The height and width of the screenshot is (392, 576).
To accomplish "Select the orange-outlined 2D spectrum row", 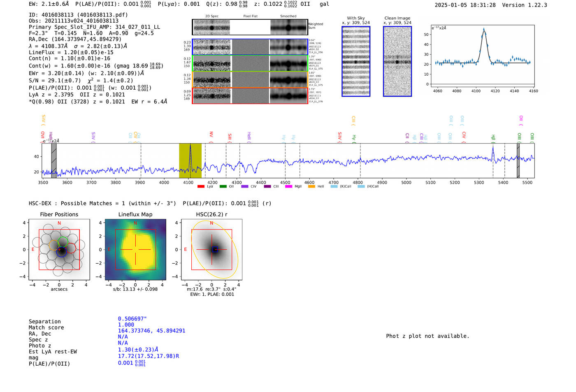I will click(x=250, y=79).
